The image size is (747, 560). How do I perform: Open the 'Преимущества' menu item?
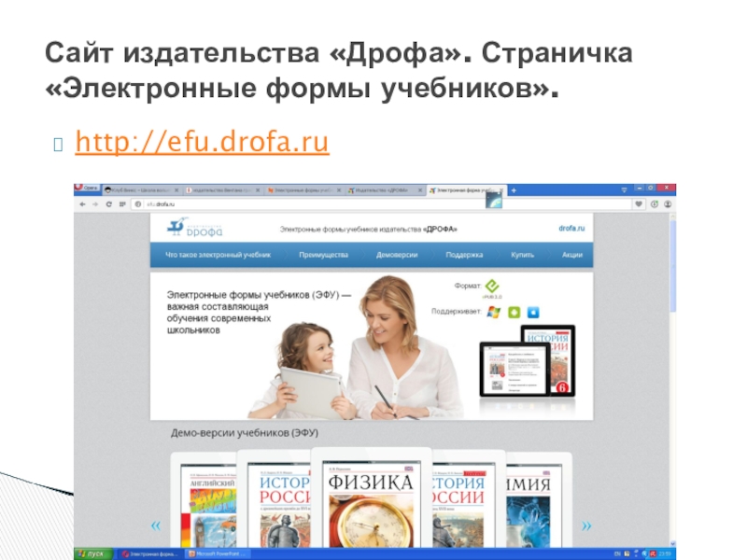point(323,255)
